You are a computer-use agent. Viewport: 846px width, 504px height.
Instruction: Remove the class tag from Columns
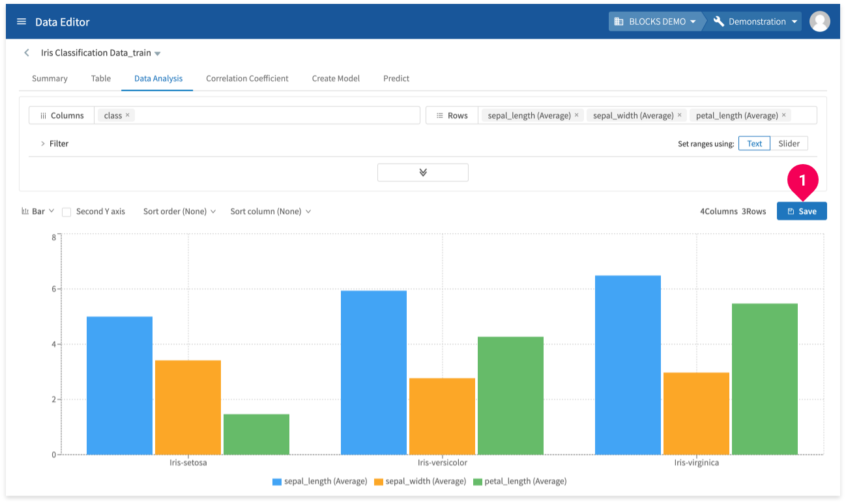pyautogui.click(x=128, y=115)
